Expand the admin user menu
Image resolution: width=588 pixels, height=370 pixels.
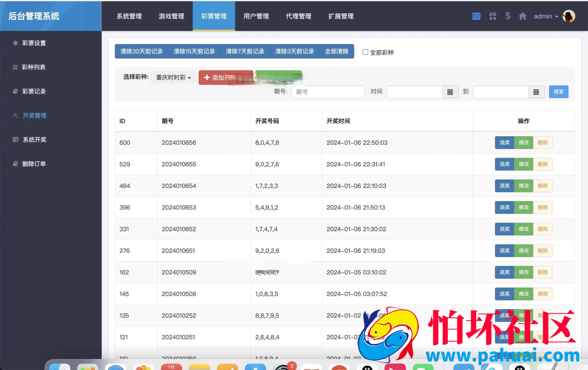pos(546,16)
